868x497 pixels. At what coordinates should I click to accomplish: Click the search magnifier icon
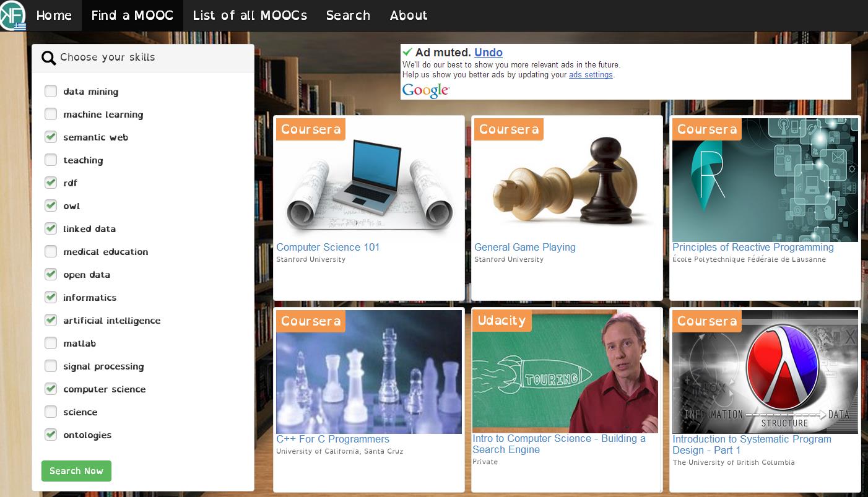[48, 58]
